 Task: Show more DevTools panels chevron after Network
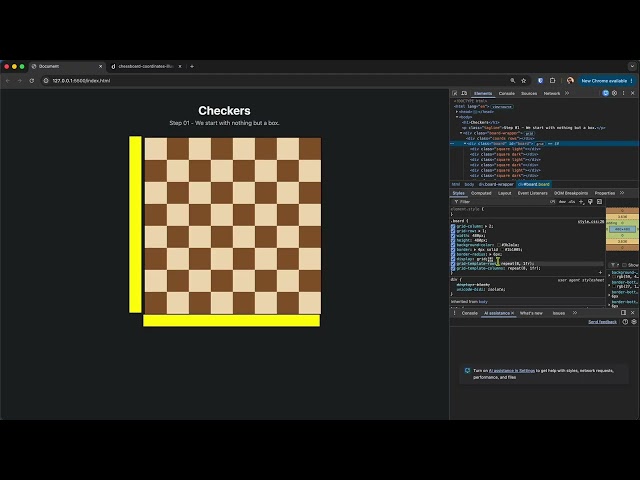(x=567, y=93)
